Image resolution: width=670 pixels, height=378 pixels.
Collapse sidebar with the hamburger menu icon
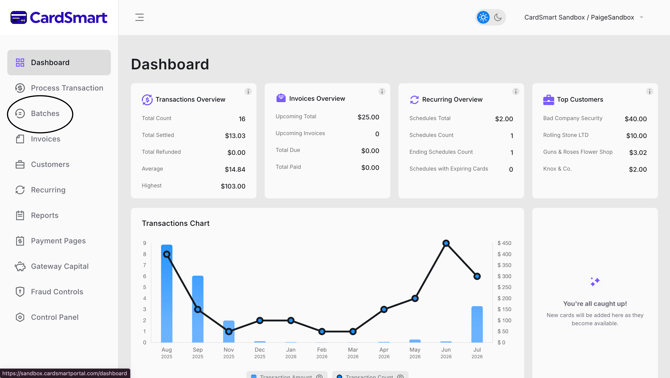pyautogui.click(x=139, y=18)
